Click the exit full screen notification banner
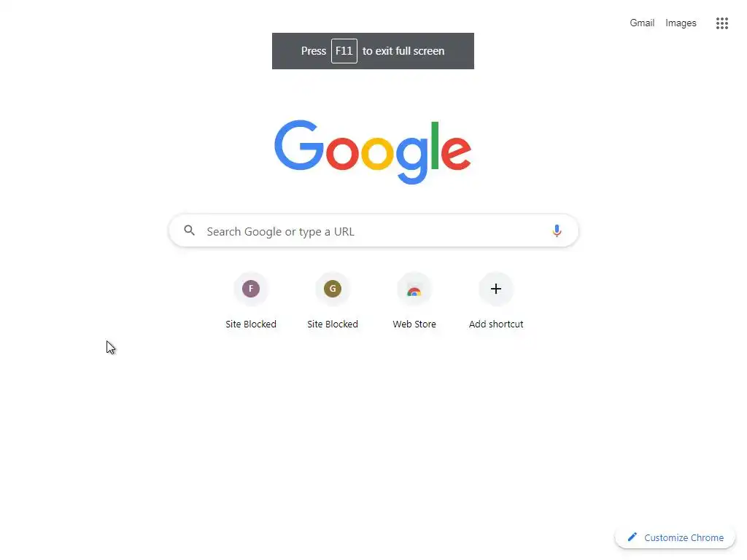This screenshot has height=560, width=747. (373, 51)
